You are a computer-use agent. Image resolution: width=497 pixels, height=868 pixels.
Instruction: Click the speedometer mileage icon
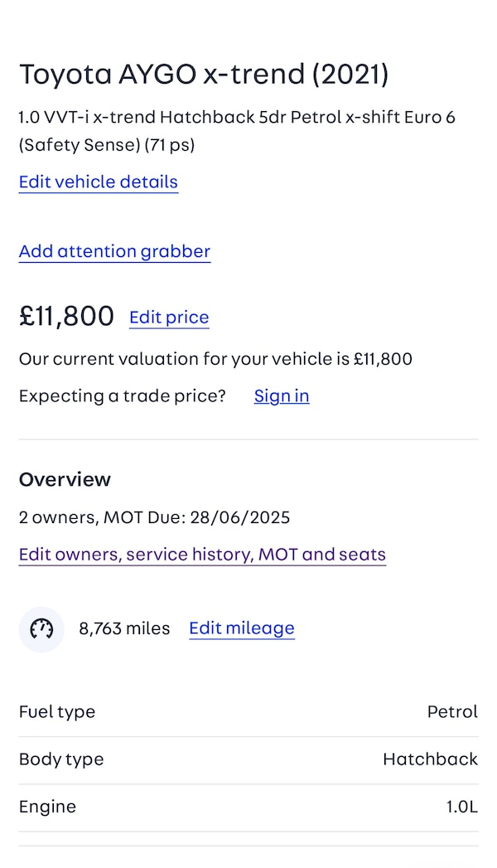pyautogui.click(x=41, y=629)
